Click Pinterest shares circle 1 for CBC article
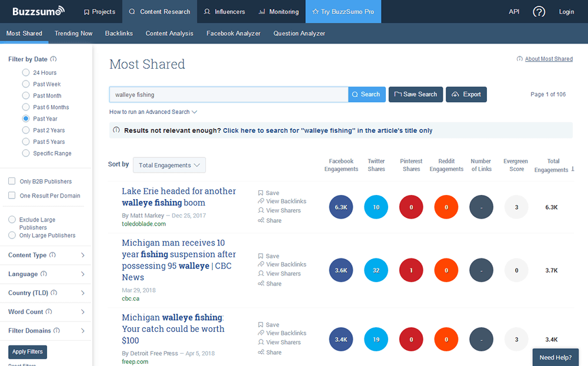Image resolution: width=588 pixels, height=366 pixels. pos(411,270)
